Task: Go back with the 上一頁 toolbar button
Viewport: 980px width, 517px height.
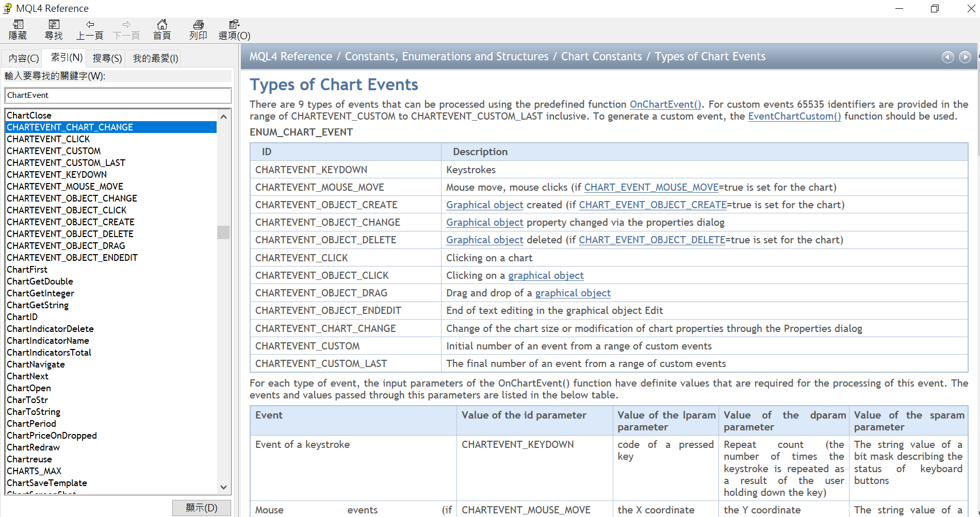Action: tap(90, 30)
